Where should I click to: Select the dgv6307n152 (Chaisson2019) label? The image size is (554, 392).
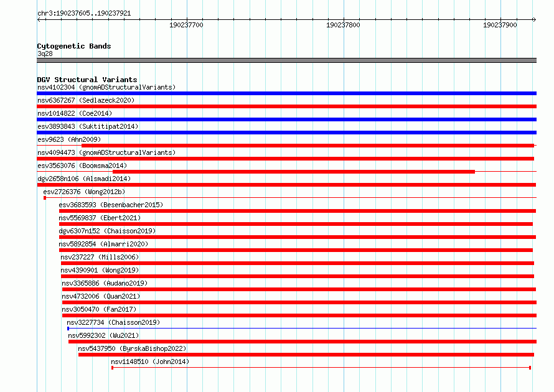tap(107, 231)
